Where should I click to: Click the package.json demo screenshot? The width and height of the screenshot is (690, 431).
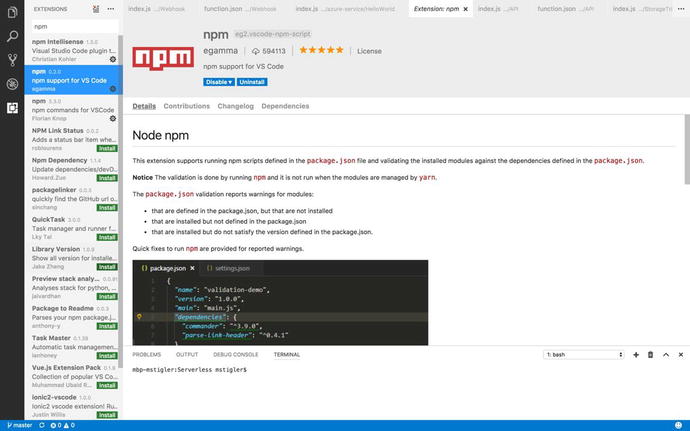280,302
